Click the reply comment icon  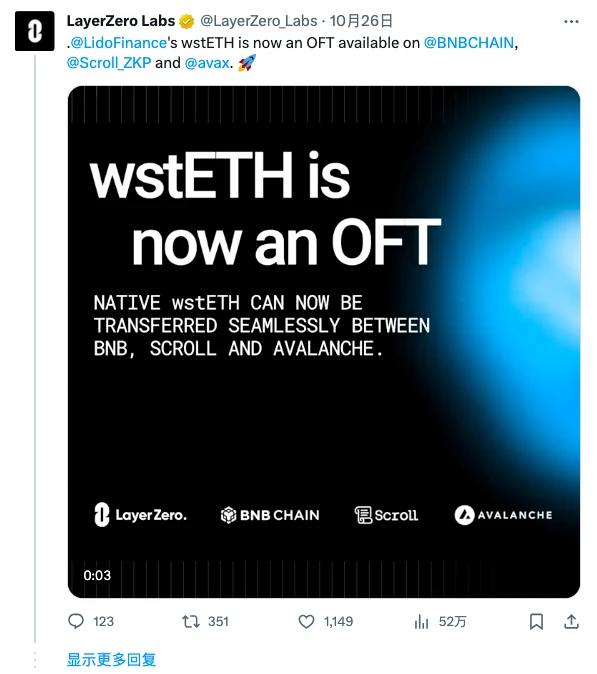pos(76,621)
